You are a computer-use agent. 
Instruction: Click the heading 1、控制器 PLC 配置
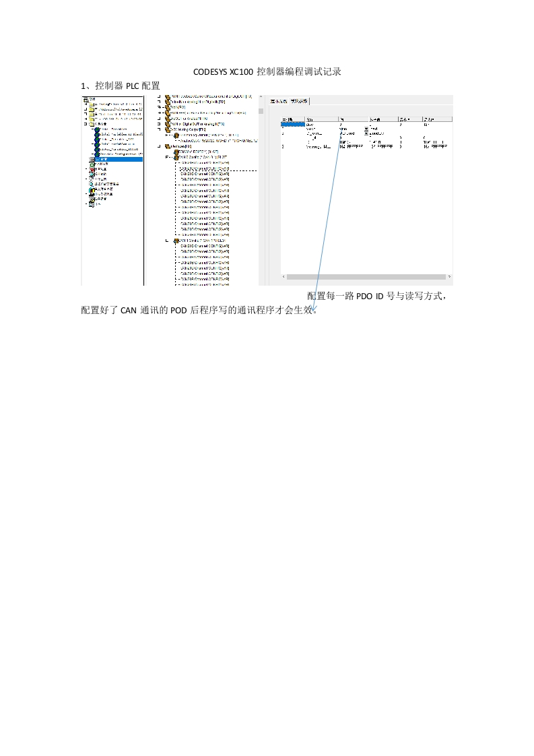(x=121, y=86)
